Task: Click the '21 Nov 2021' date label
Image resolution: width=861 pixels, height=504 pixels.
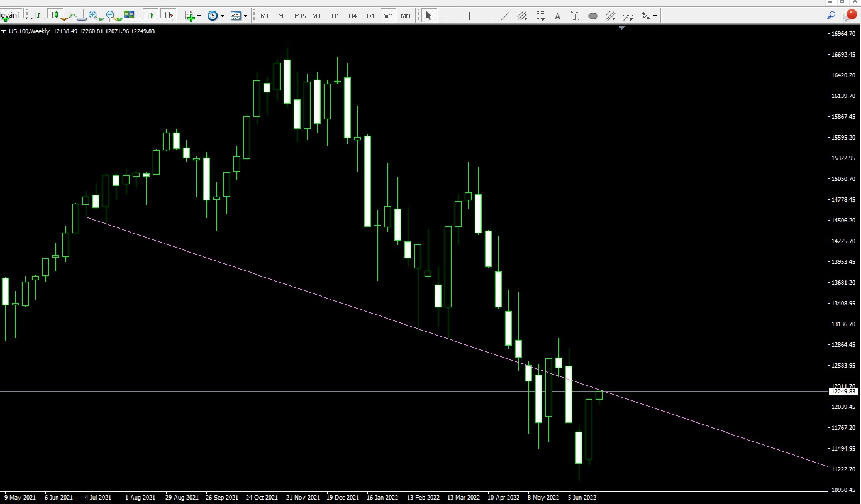Action: point(303,497)
